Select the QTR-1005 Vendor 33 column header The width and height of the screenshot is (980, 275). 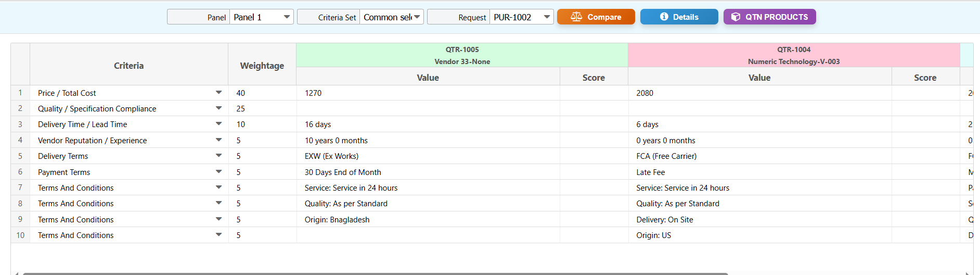[462, 55]
